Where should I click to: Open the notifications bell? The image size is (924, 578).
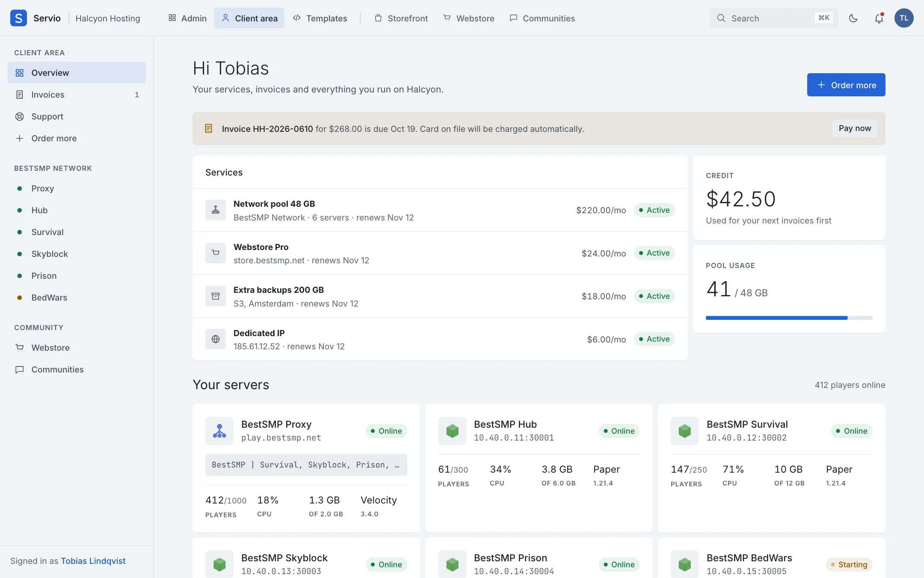(879, 18)
